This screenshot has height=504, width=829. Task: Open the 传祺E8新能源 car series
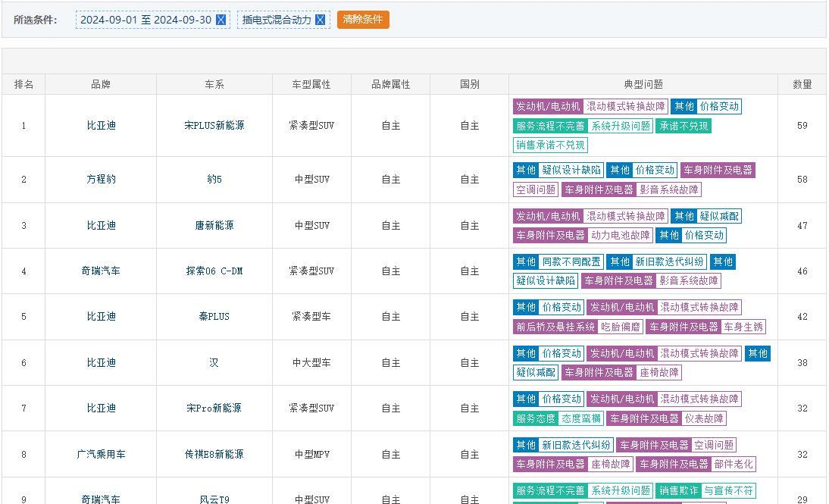(x=214, y=454)
